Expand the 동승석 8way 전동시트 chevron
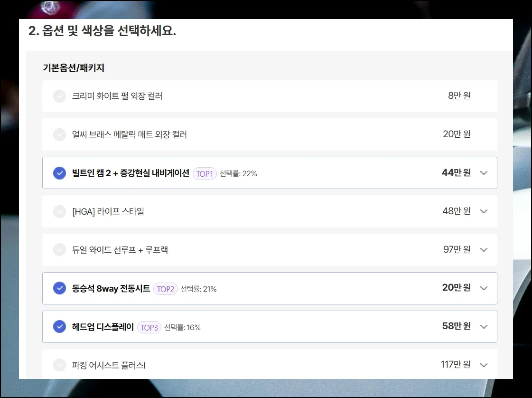532x398 pixels. (x=484, y=288)
